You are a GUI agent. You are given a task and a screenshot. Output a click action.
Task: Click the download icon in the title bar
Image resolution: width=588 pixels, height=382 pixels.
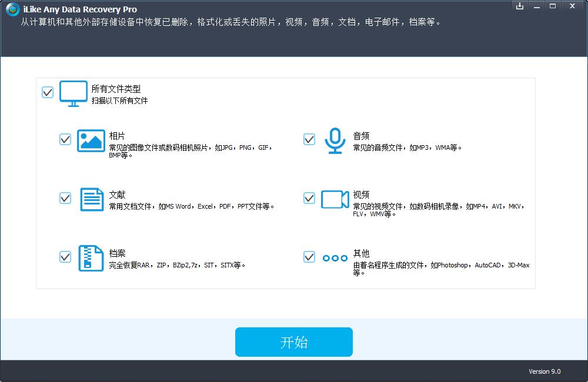pyautogui.click(x=520, y=6)
